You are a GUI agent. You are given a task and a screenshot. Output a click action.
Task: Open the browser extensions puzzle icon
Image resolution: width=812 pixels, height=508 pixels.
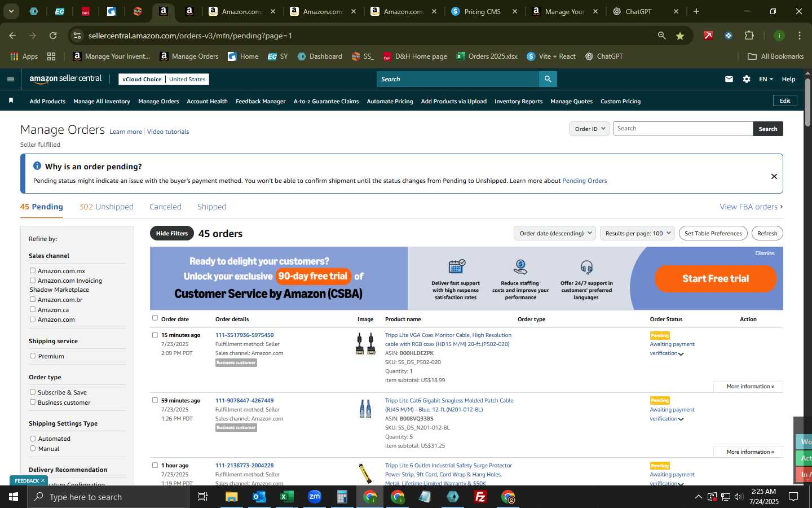tap(749, 36)
